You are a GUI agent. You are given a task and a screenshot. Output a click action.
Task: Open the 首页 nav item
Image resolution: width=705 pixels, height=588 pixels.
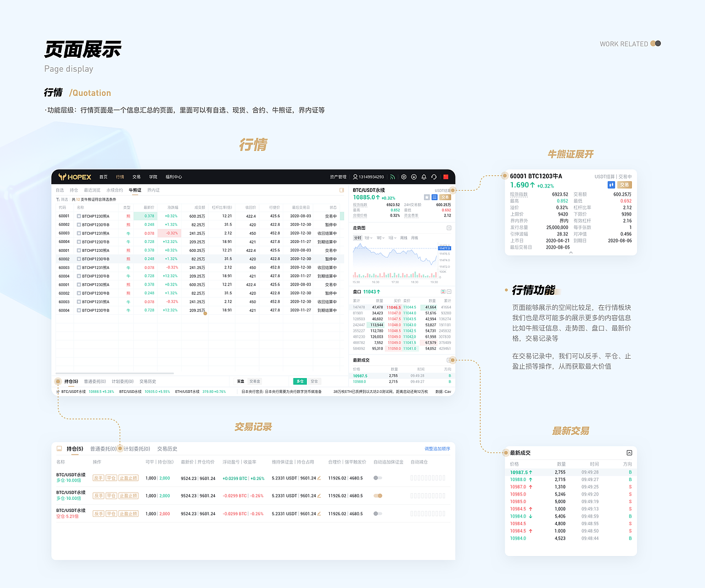(104, 177)
